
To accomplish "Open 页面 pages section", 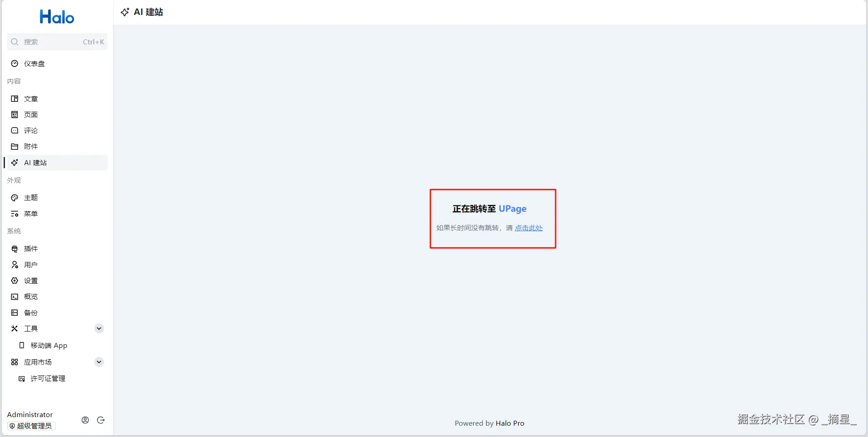I will 57,114.
